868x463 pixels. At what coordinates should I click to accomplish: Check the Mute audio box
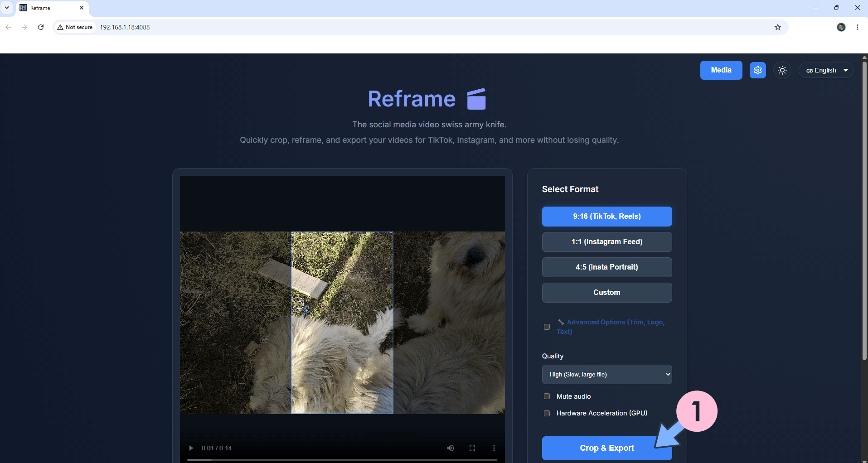pos(547,396)
